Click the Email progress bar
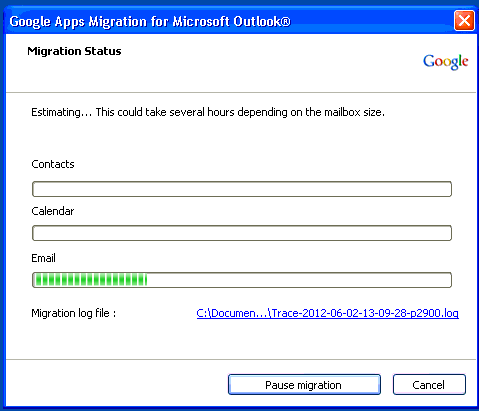The height and width of the screenshot is (411, 479). pyautogui.click(x=242, y=280)
